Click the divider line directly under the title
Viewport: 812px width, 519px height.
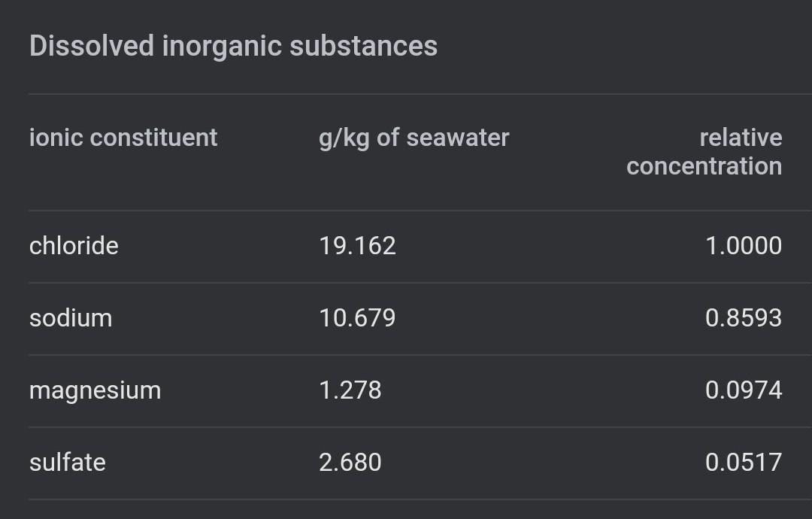coord(406,94)
